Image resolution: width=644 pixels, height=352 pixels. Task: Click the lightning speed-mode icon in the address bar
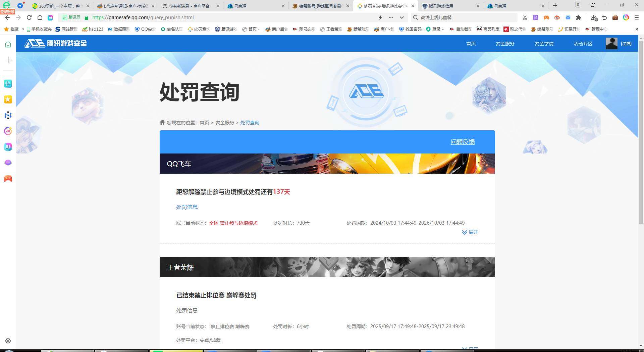point(380,17)
